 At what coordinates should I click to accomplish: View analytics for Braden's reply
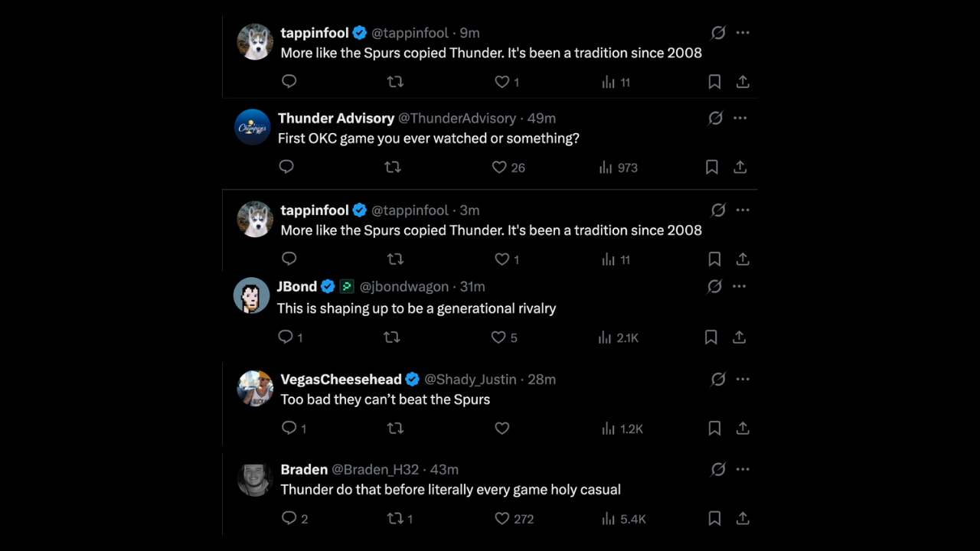pos(609,518)
